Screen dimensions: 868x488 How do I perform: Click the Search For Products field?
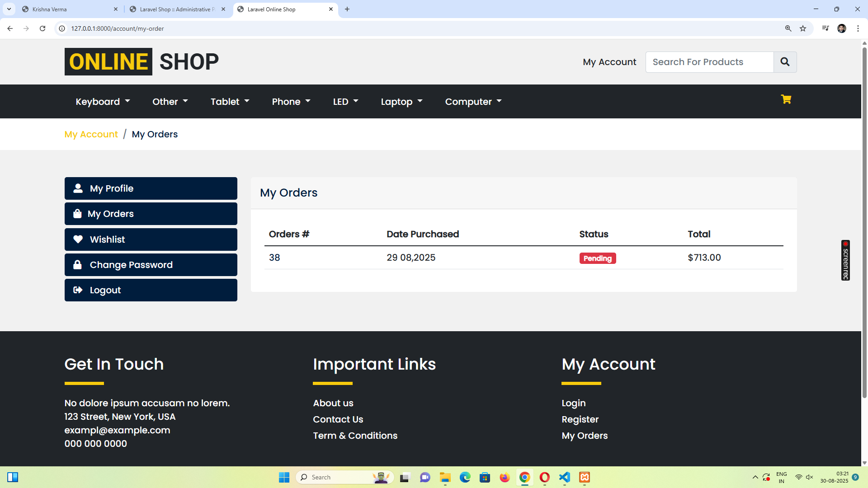(x=710, y=62)
